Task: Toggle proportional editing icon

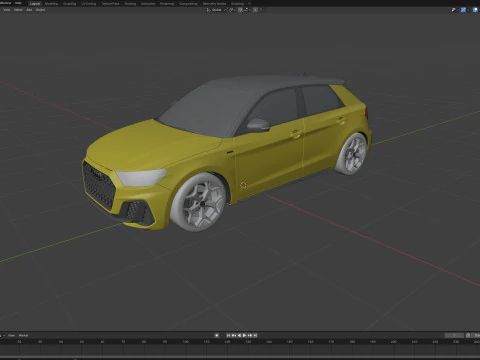Action: 255,10
